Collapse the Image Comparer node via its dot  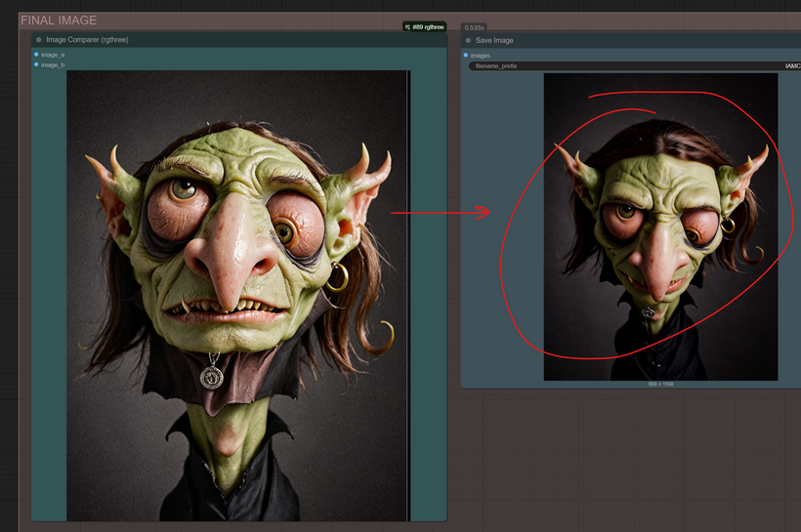pyautogui.click(x=39, y=40)
